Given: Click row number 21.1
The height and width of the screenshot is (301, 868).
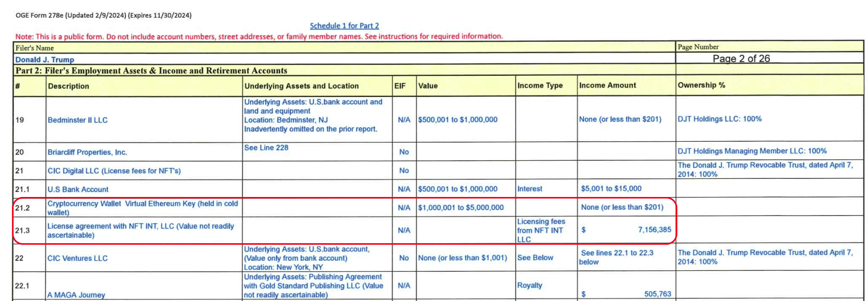Looking at the screenshot, I should pyautogui.click(x=22, y=189).
